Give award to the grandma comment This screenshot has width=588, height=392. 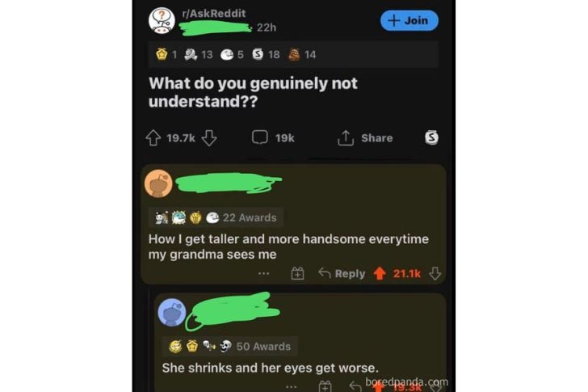(x=297, y=273)
